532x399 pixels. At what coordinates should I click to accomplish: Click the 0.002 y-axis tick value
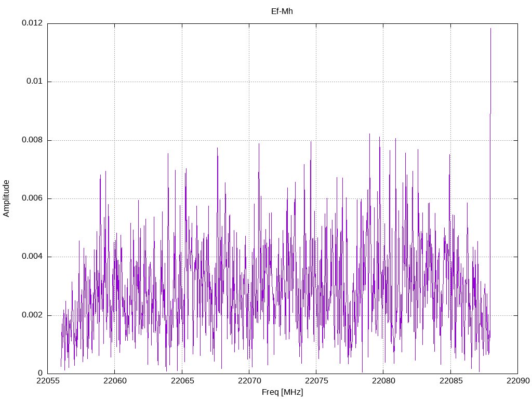point(32,315)
